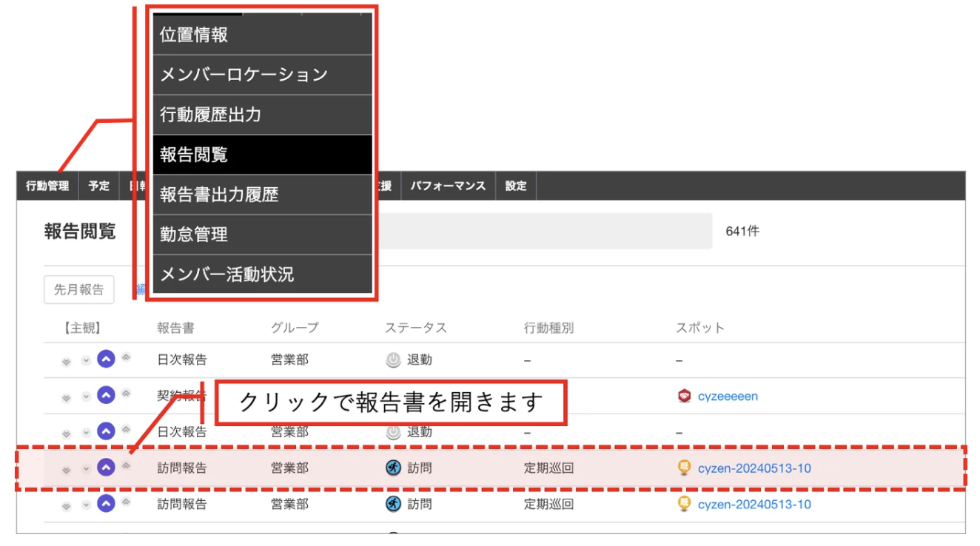Click the 契約報告 report name
980x546 pixels.
coord(182,396)
